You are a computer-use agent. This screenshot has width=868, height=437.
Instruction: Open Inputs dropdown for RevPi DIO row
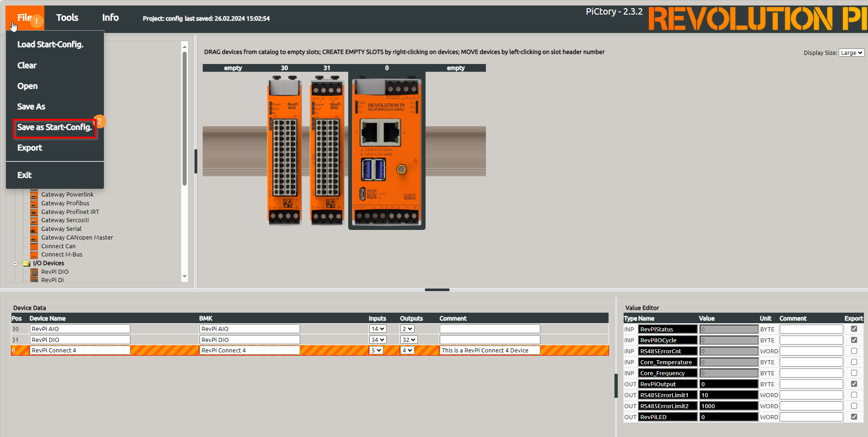pyautogui.click(x=377, y=340)
